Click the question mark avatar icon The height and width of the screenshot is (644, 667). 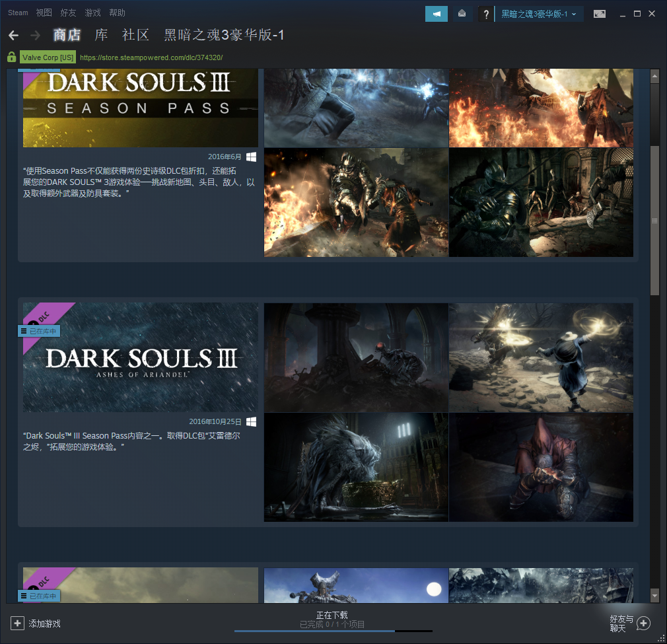coord(486,14)
